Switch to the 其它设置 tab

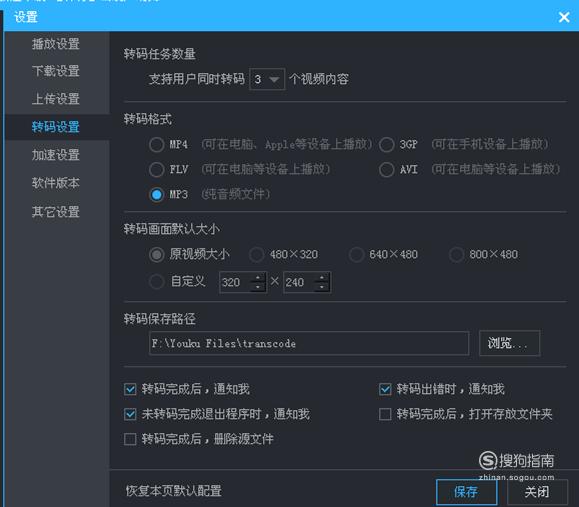click(56, 212)
